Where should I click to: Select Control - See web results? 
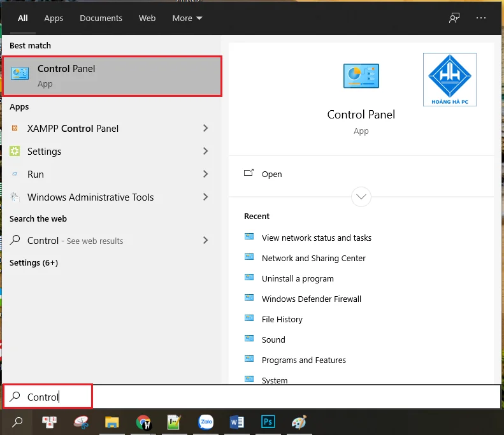tap(110, 240)
